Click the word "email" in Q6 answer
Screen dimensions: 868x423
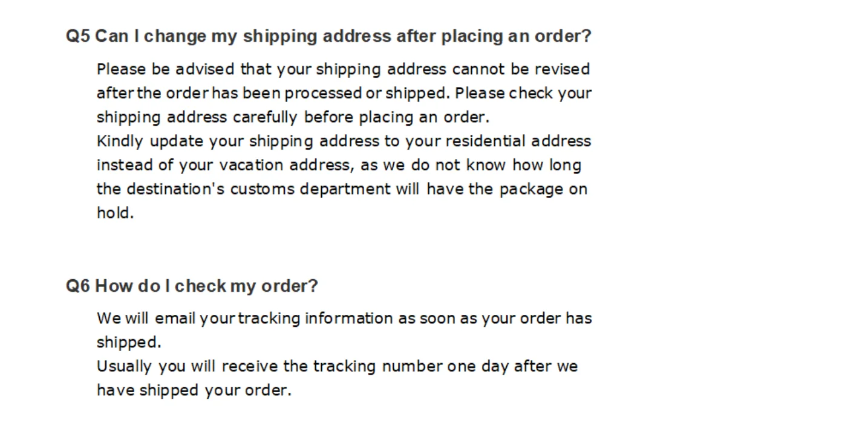tap(174, 318)
